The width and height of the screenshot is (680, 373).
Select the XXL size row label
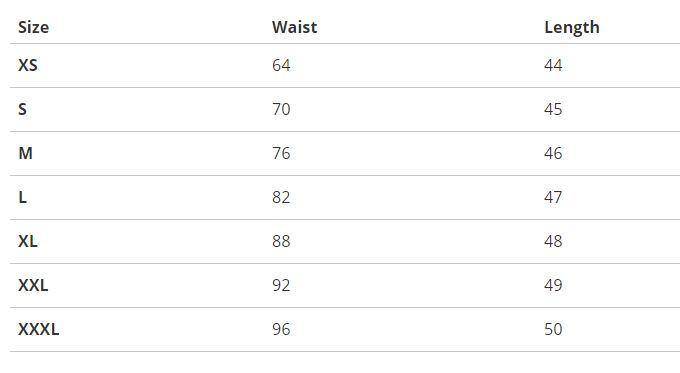pos(33,285)
